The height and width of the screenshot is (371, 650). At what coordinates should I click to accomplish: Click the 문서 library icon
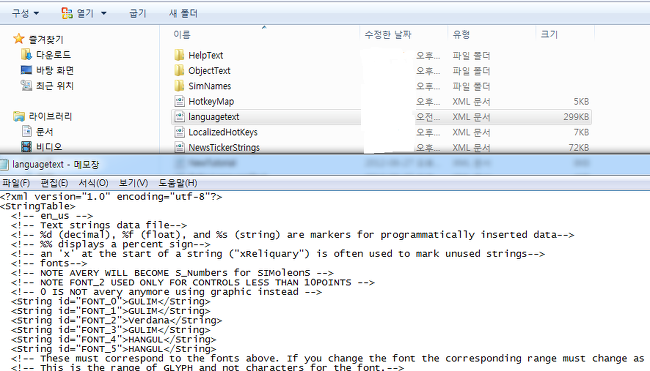(x=27, y=131)
